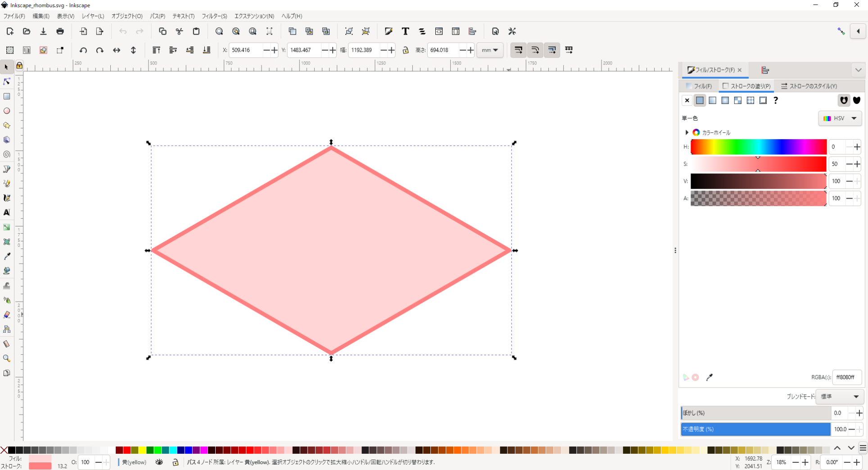The width and height of the screenshot is (868, 470).
Task: Flip selection horizontally
Action: [x=117, y=50]
